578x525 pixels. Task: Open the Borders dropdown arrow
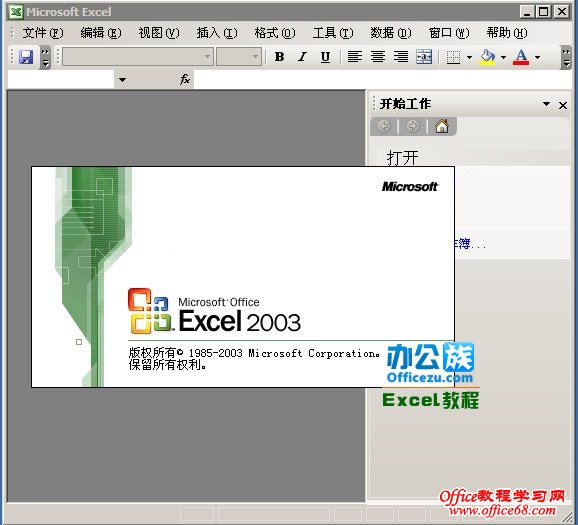[469, 57]
